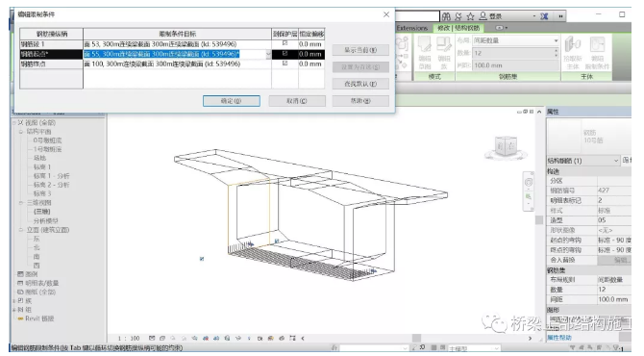Click the Crop View icon on view bar
This screenshot has height=356, width=644.
(206, 339)
